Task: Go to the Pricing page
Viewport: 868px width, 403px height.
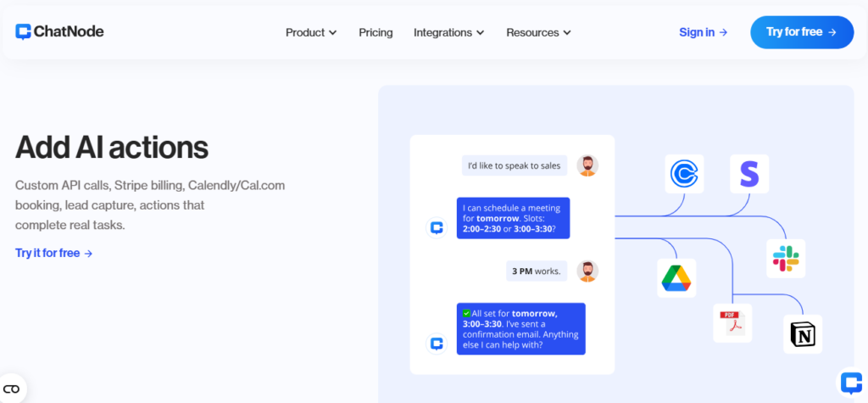Action: coord(376,33)
